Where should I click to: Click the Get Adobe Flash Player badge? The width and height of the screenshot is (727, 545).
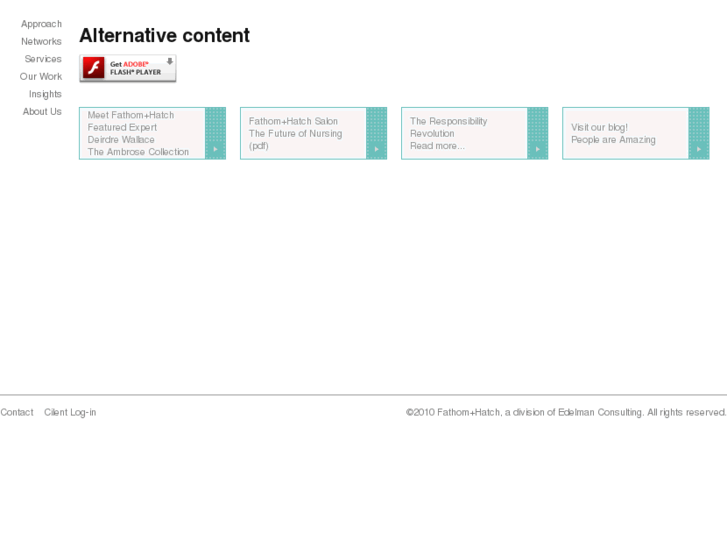coord(128,68)
